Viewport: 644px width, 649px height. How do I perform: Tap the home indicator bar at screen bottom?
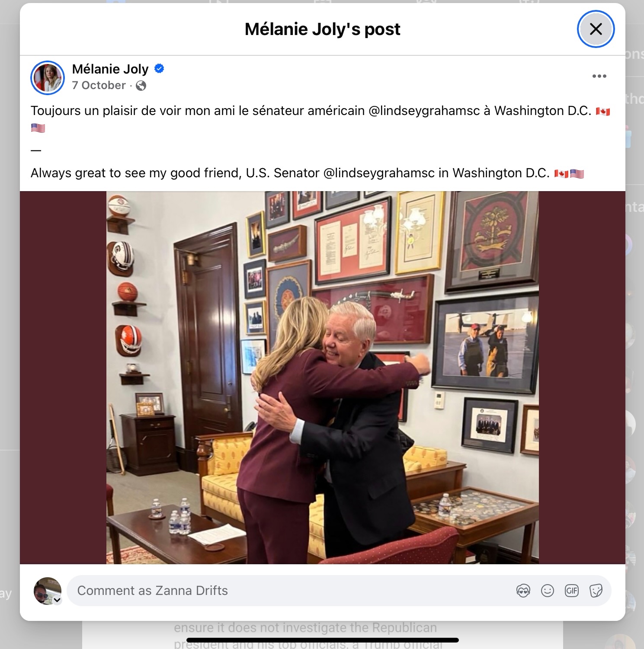[322, 640]
